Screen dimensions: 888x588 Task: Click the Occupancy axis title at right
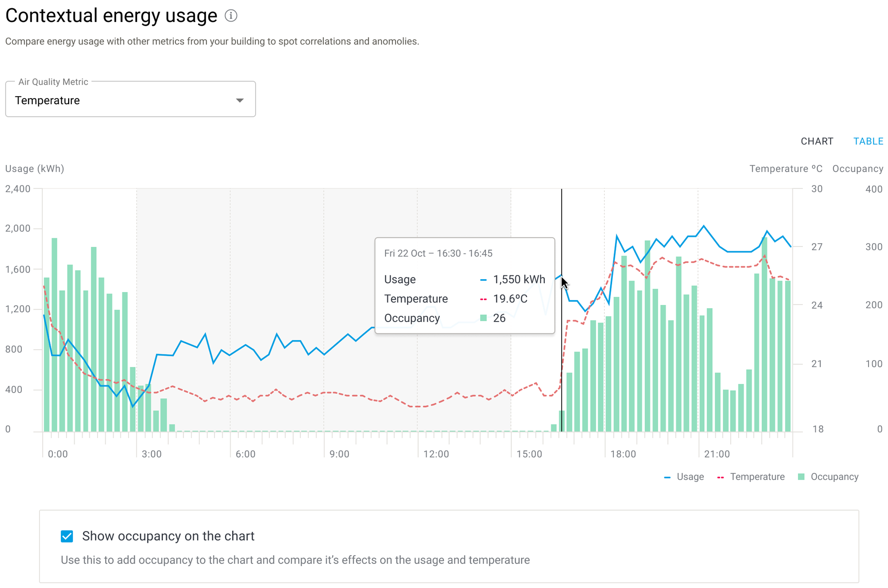[858, 168]
